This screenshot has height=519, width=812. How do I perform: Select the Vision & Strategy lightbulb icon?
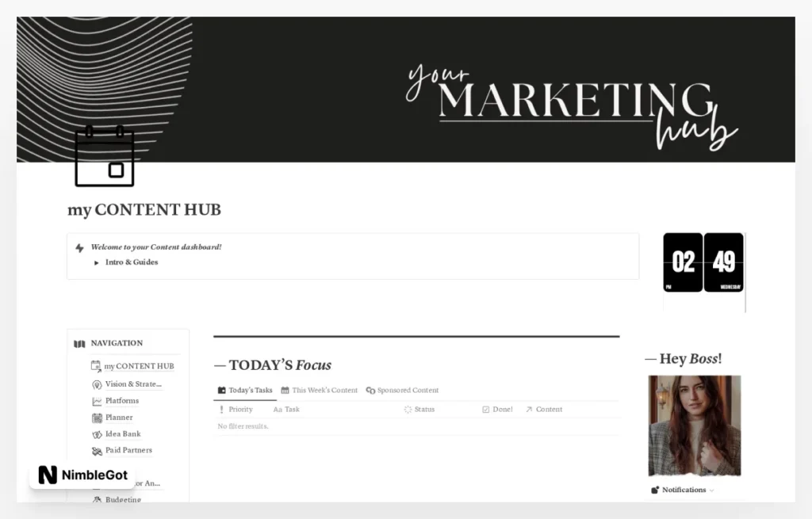[96, 385]
